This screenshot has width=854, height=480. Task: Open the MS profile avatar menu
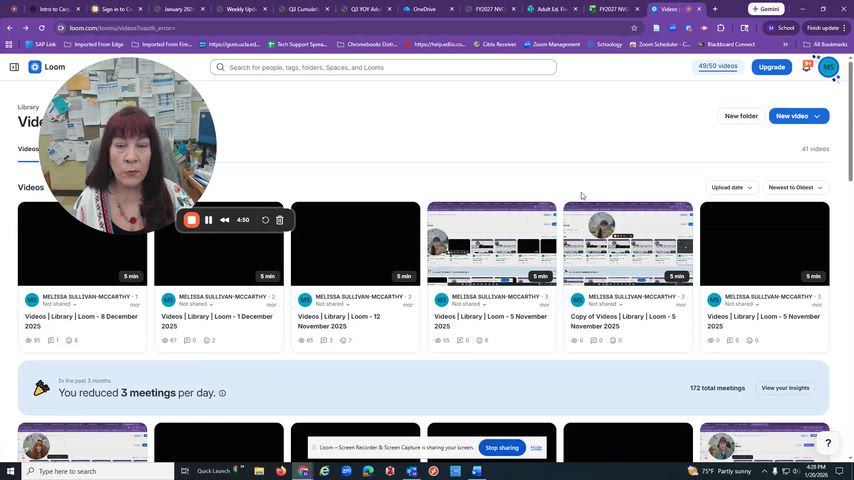point(828,67)
